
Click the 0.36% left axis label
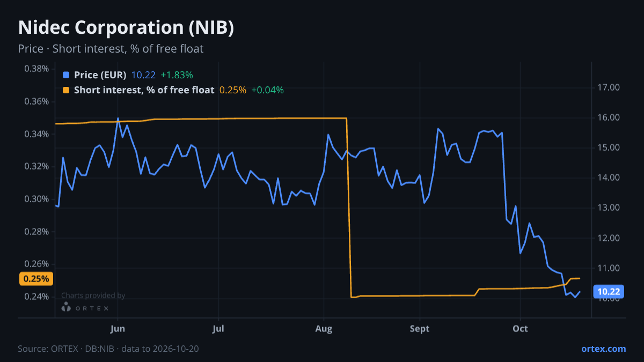point(37,101)
